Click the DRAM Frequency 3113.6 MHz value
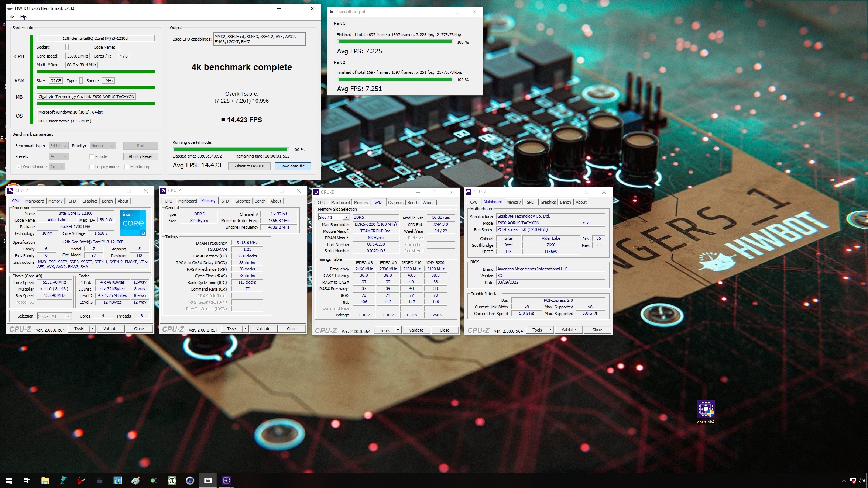This screenshot has width=868, height=488. tap(247, 243)
